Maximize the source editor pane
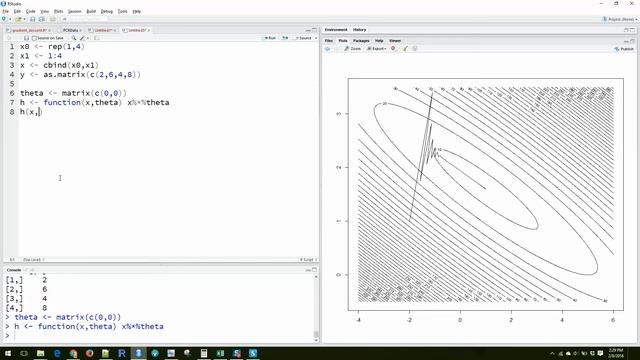 314,30
